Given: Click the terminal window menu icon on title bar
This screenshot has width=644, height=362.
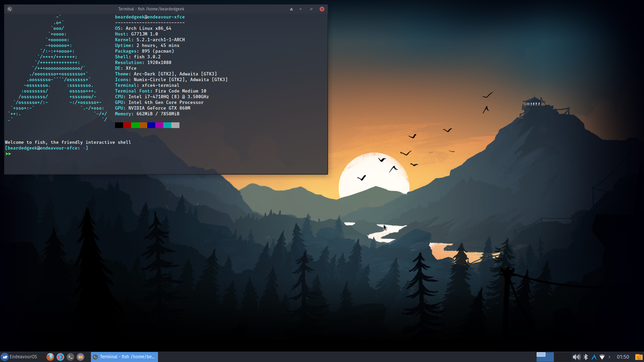Looking at the screenshot, I should click(10, 9).
